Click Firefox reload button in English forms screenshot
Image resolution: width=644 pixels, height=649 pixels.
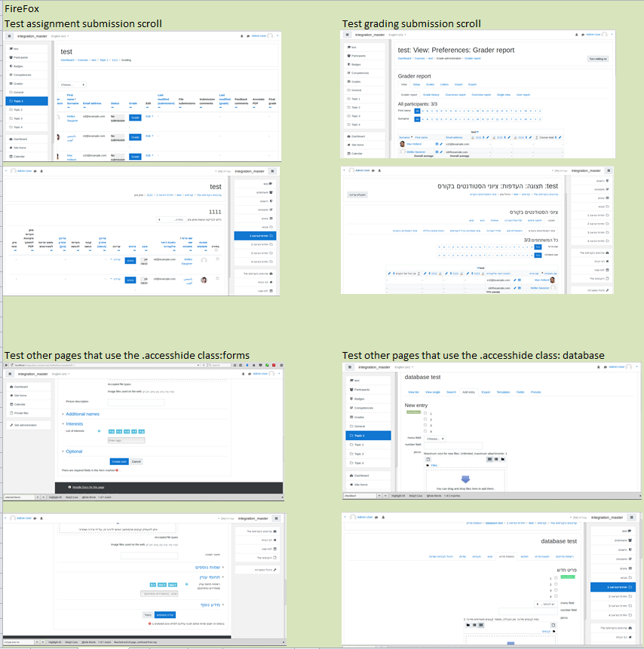204,365
